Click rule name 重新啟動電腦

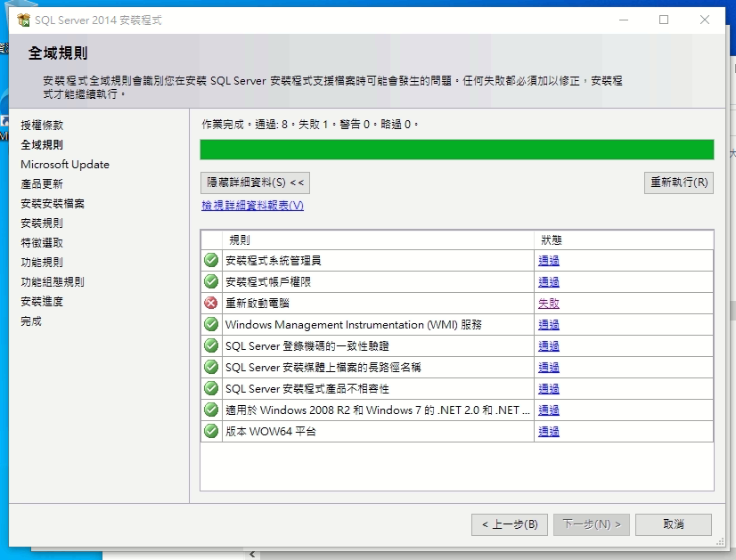[x=258, y=304]
